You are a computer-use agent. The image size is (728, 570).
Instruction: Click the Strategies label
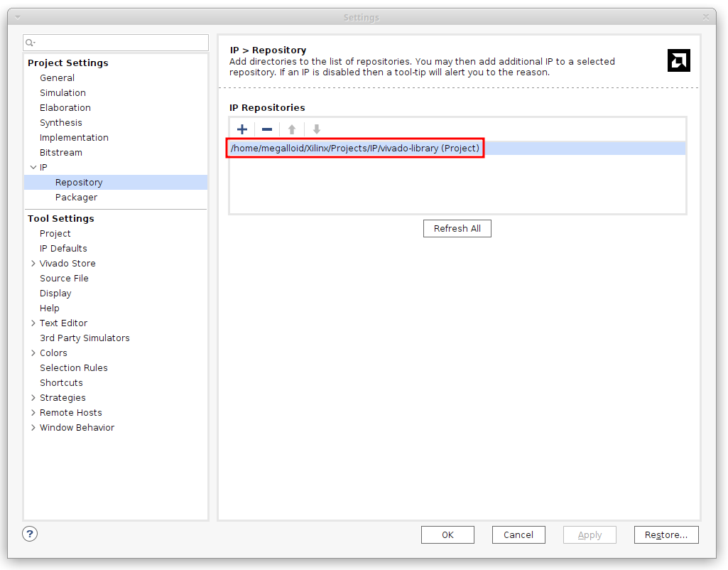(63, 398)
